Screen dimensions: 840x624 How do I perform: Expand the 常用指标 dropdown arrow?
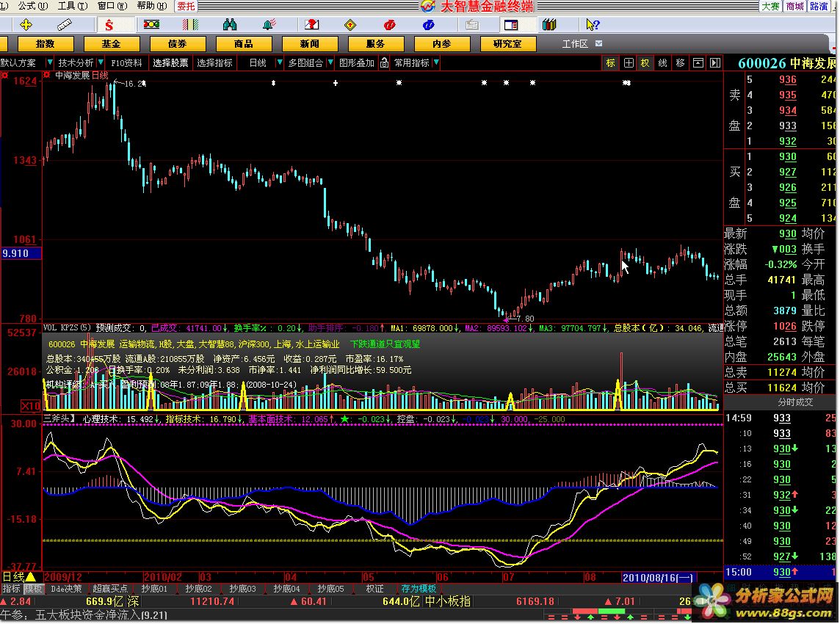[x=436, y=62]
